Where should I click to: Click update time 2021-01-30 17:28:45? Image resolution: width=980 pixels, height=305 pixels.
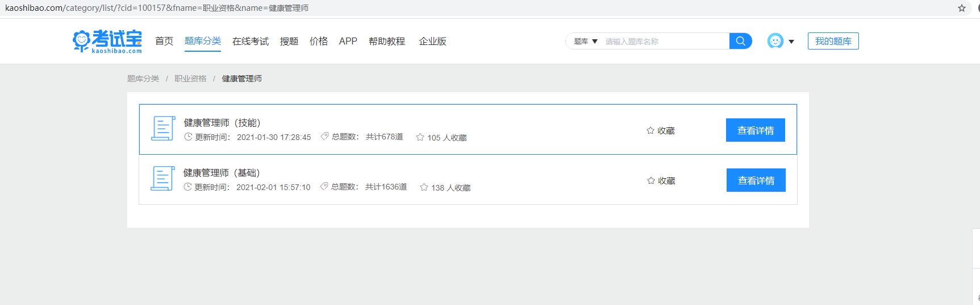(274, 137)
